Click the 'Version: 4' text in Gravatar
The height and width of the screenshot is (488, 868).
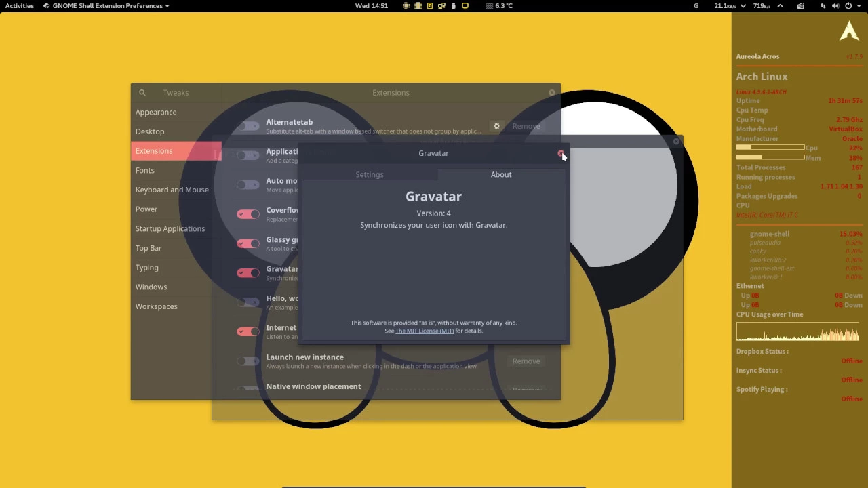[x=433, y=213]
